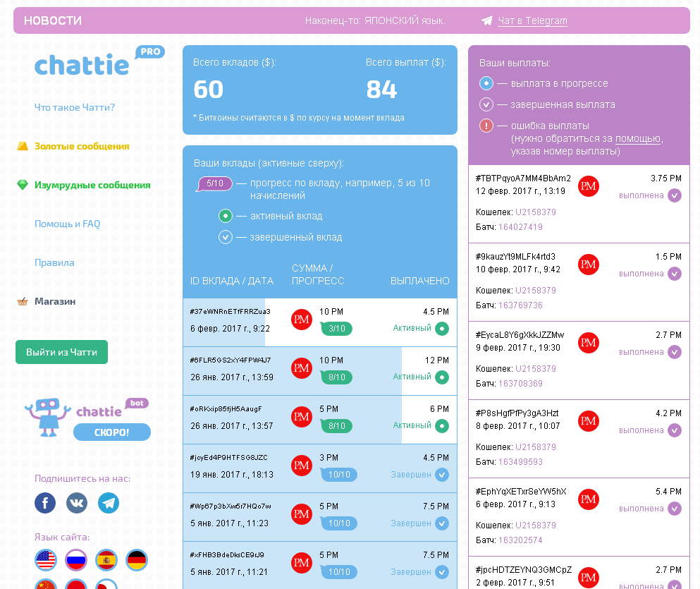Open the VK social network icon
The image size is (700, 589).
77,503
